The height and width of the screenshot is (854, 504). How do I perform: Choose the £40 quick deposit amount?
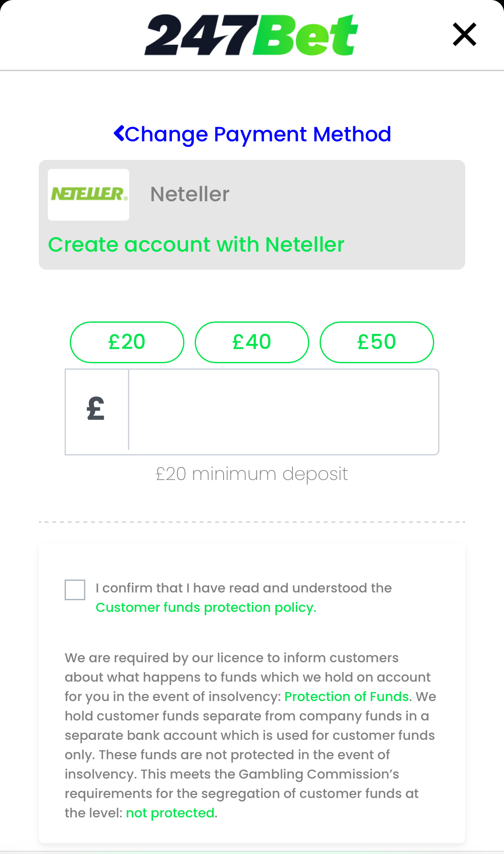point(252,342)
